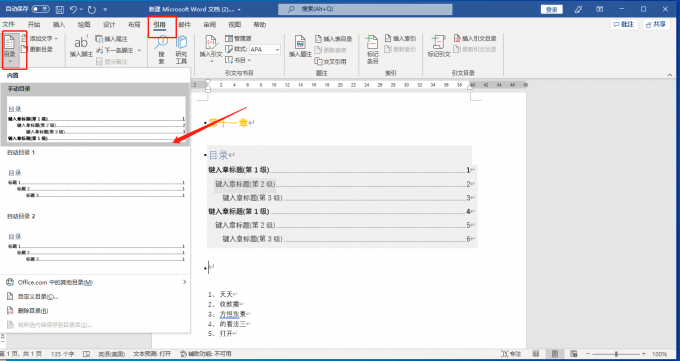Screen dimensions: 680x361
Task: Switch to the 插入 Insert tab
Action: pos(59,25)
